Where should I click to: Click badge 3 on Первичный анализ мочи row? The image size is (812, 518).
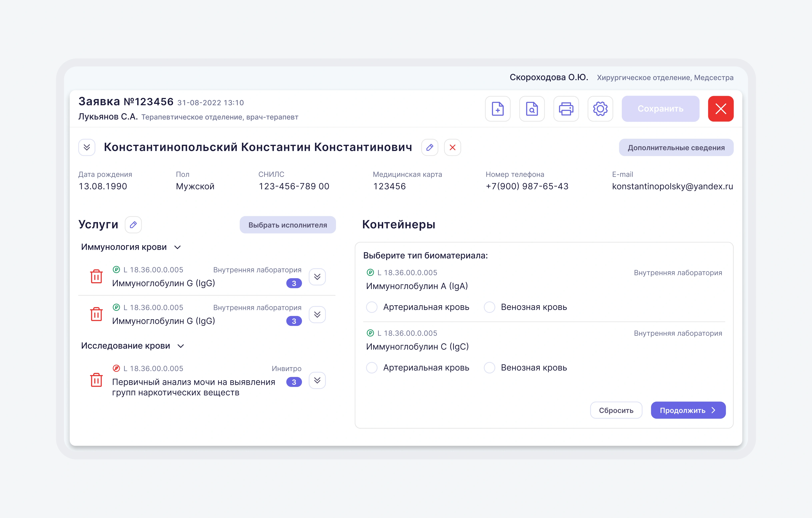point(294,382)
